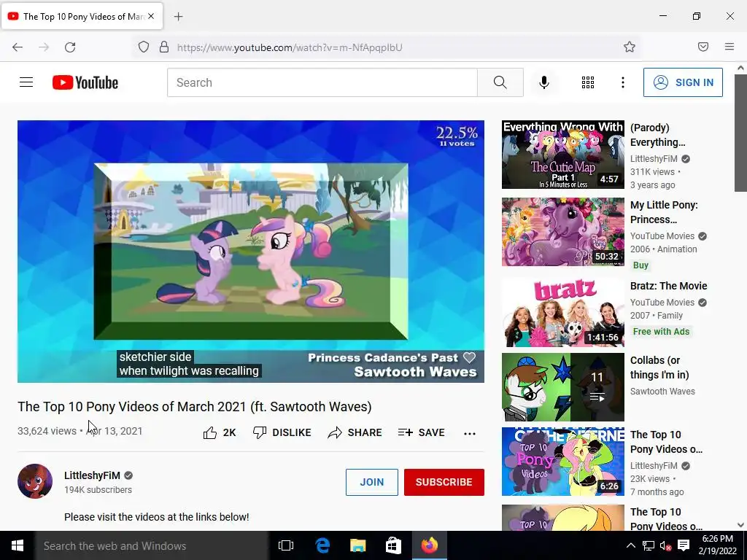
Task: Start voice search with microphone icon
Action: click(544, 82)
